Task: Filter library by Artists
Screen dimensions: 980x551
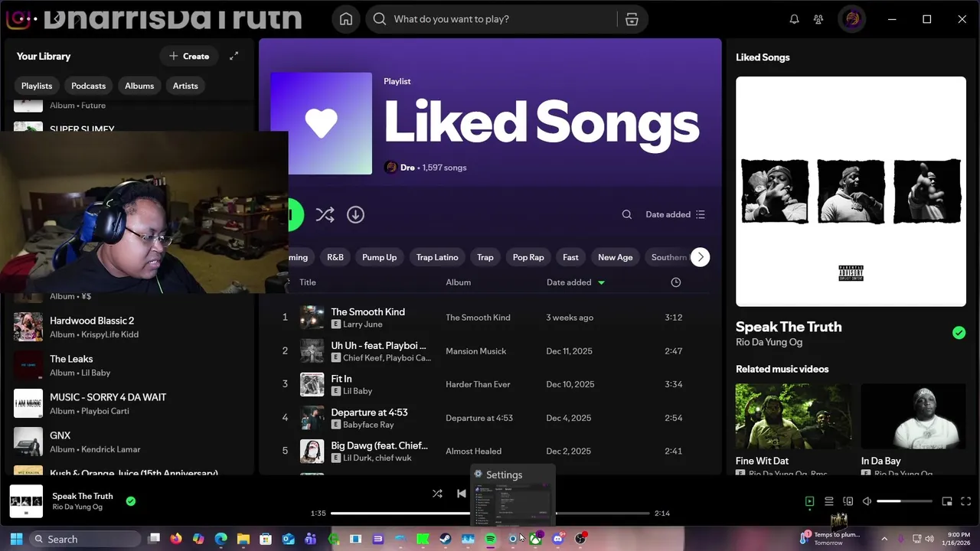Action: click(185, 86)
